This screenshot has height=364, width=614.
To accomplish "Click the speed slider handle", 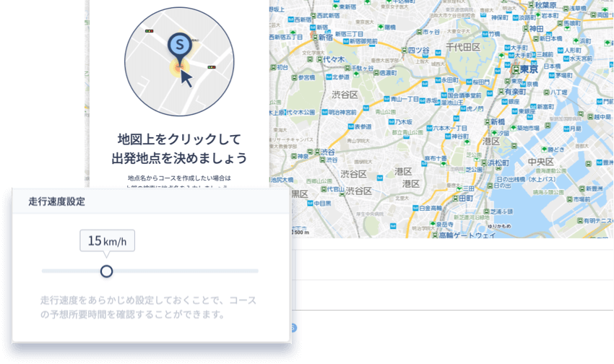I will click(106, 271).
